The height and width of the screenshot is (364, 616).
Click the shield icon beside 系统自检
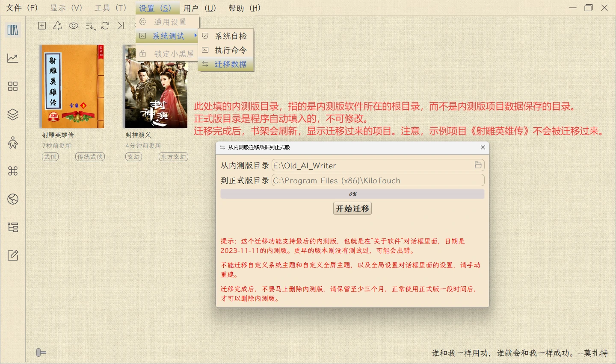205,36
